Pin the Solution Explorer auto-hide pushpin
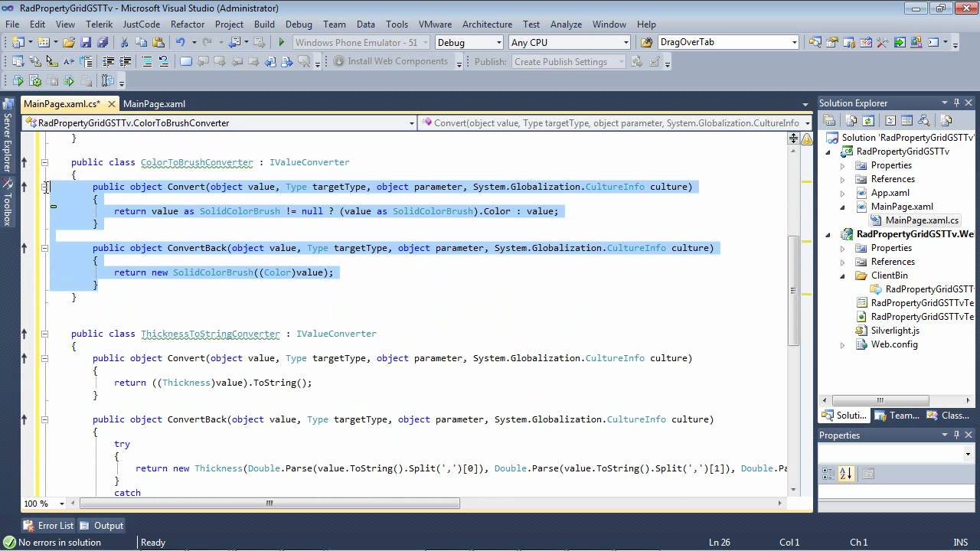This screenshot has height=551, width=980. pyautogui.click(x=956, y=103)
